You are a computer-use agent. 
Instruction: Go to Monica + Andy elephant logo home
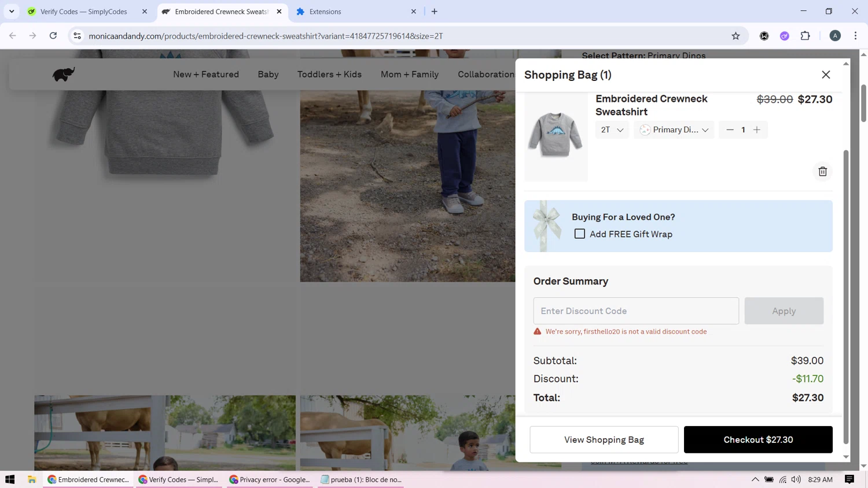(x=64, y=74)
